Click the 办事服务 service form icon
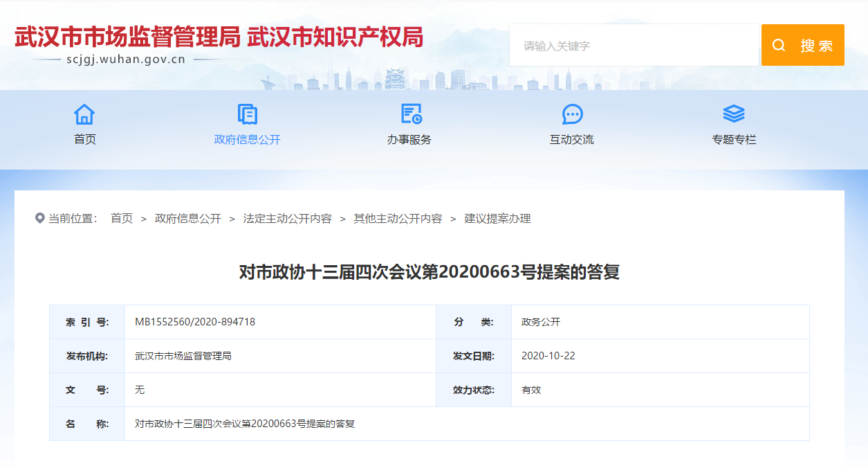This screenshot has height=468, width=868. [x=411, y=114]
